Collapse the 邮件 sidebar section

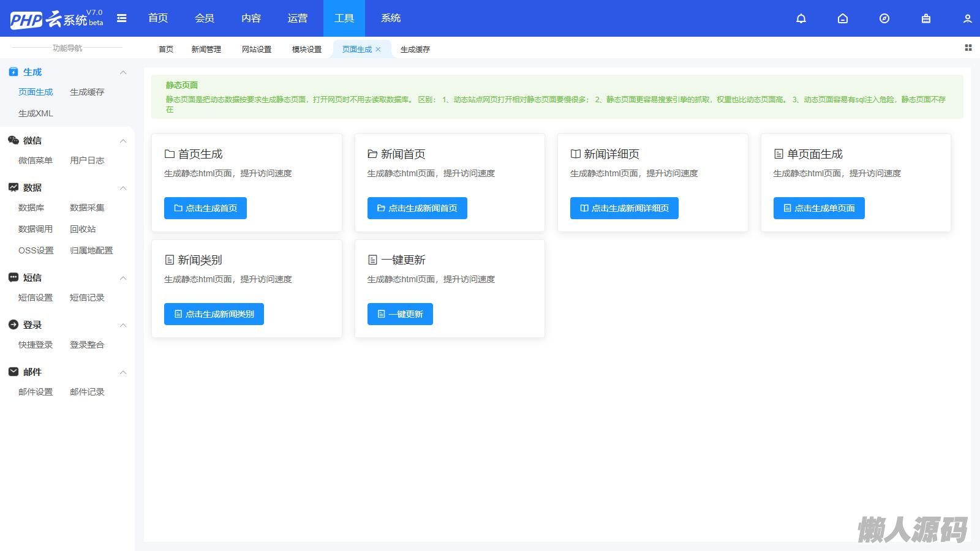(123, 372)
